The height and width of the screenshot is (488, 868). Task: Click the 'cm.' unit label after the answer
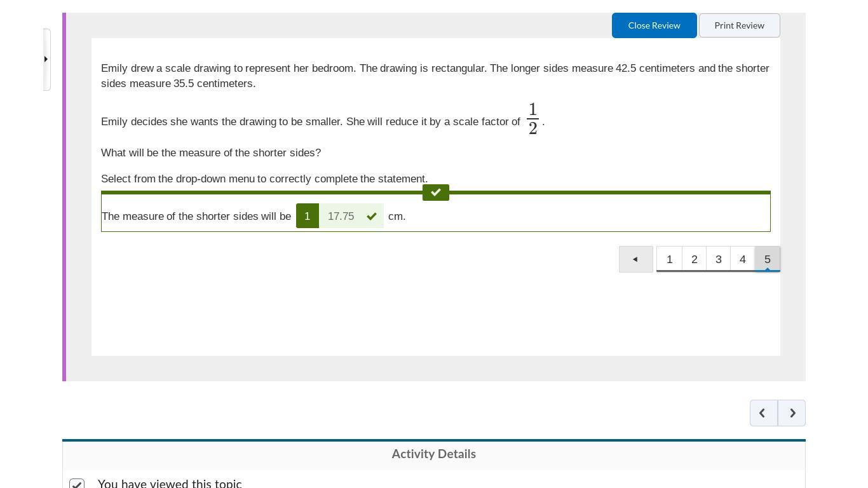(x=397, y=217)
